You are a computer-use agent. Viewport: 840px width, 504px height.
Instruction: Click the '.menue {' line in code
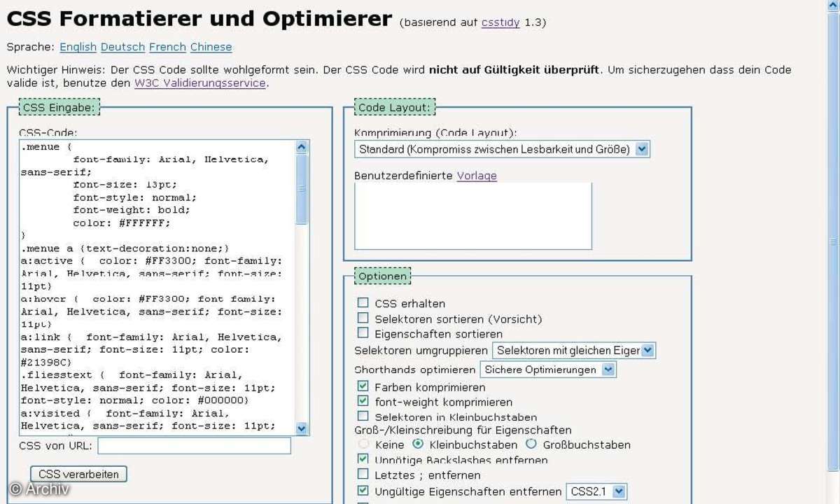pos(46,147)
